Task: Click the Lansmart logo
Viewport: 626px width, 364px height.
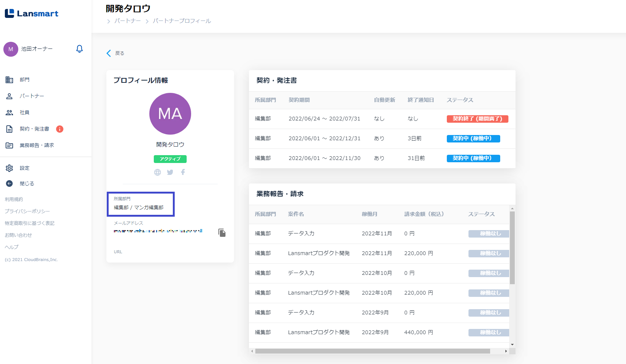Action: [x=32, y=14]
